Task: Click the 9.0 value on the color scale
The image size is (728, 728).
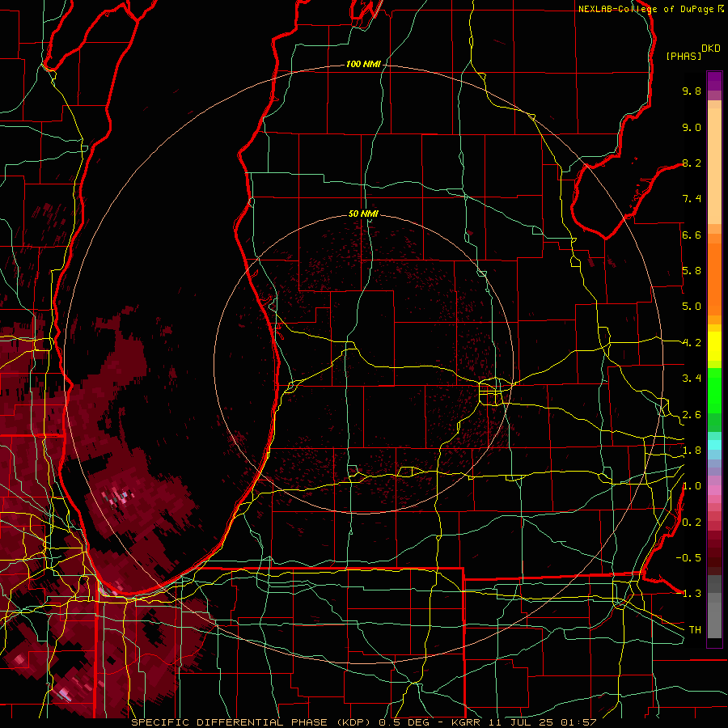Action: pos(692,127)
